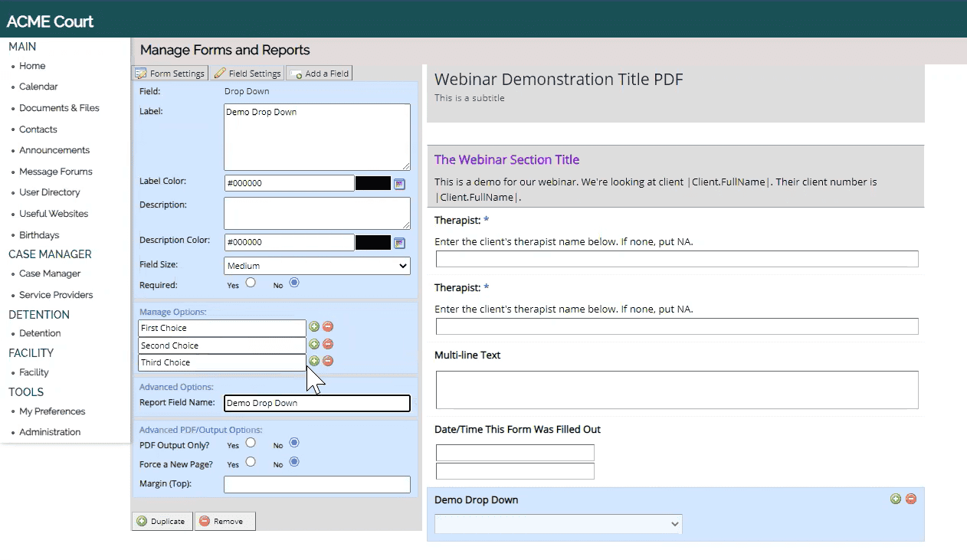Open Detention link in sidebar
This screenshot has height=560, width=967.
[40, 333]
